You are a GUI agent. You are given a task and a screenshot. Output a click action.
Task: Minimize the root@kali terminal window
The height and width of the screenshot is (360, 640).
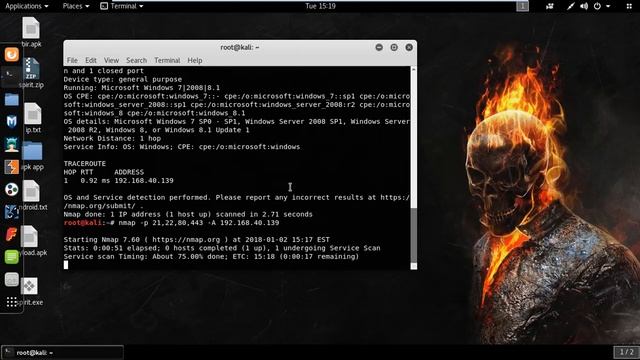(x=379, y=47)
